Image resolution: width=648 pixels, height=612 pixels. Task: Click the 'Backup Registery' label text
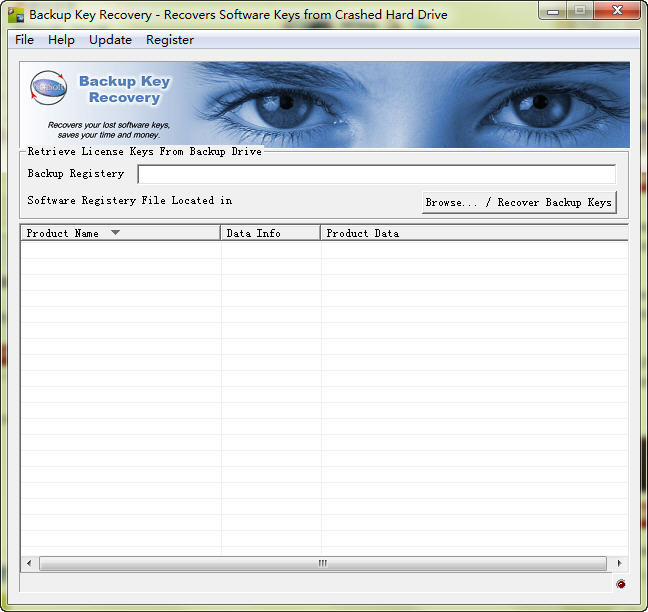click(76, 174)
